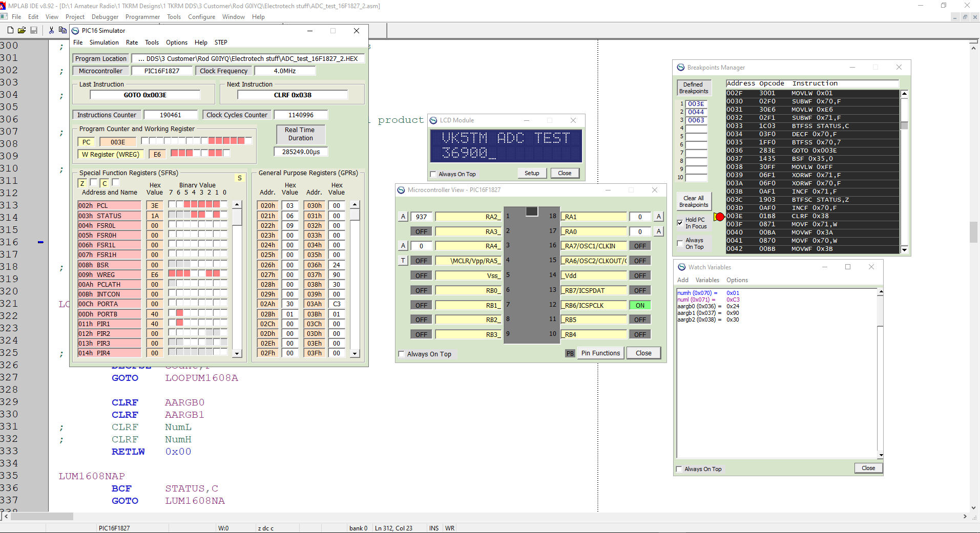
Task: Select instruction row 0036 GOTO 0x003E
Action: pos(812,151)
